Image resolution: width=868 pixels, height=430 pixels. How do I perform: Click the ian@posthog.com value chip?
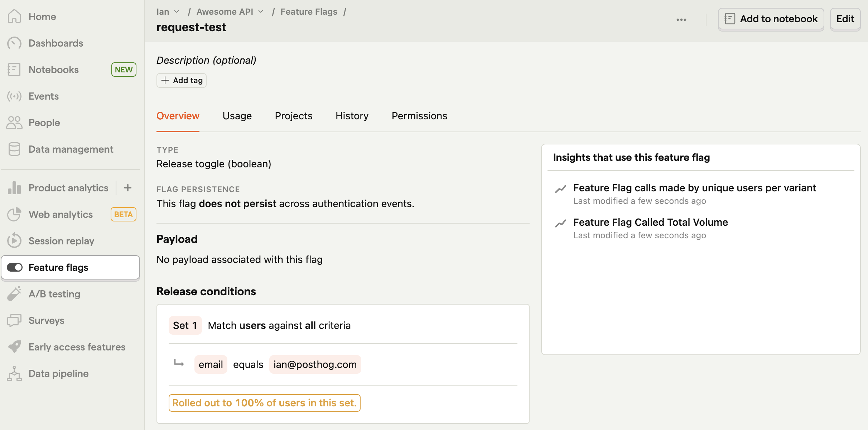point(315,364)
